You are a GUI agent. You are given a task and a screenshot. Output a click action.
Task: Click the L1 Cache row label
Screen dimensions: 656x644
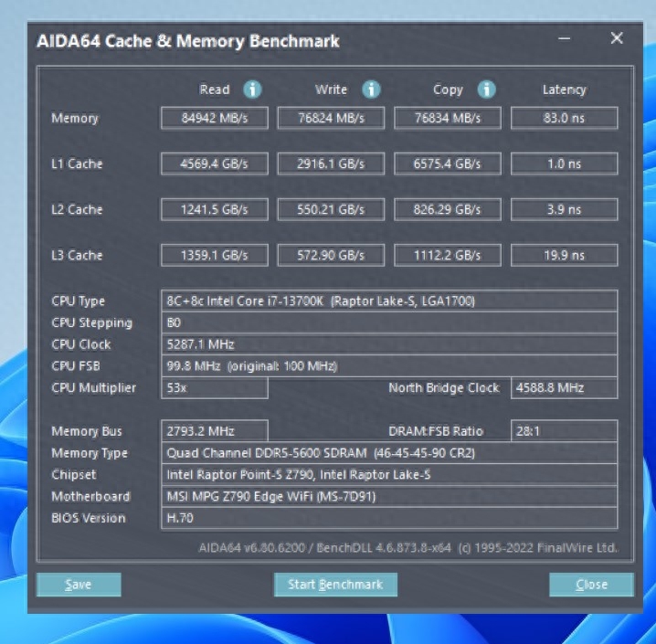(77, 164)
